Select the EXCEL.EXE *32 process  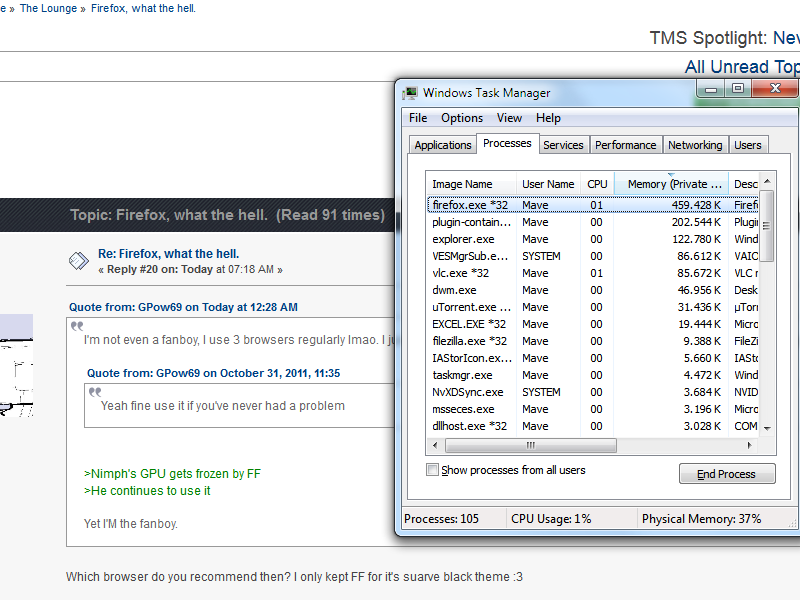point(593,324)
